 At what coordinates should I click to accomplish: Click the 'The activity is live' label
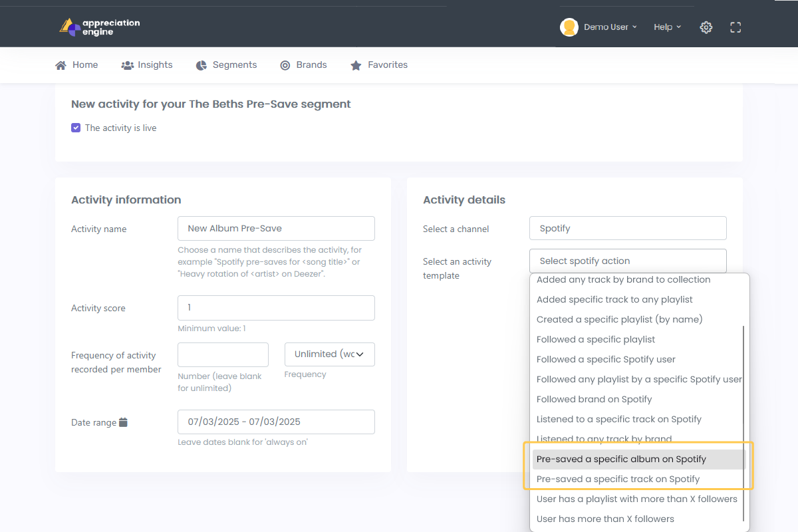coord(121,128)
